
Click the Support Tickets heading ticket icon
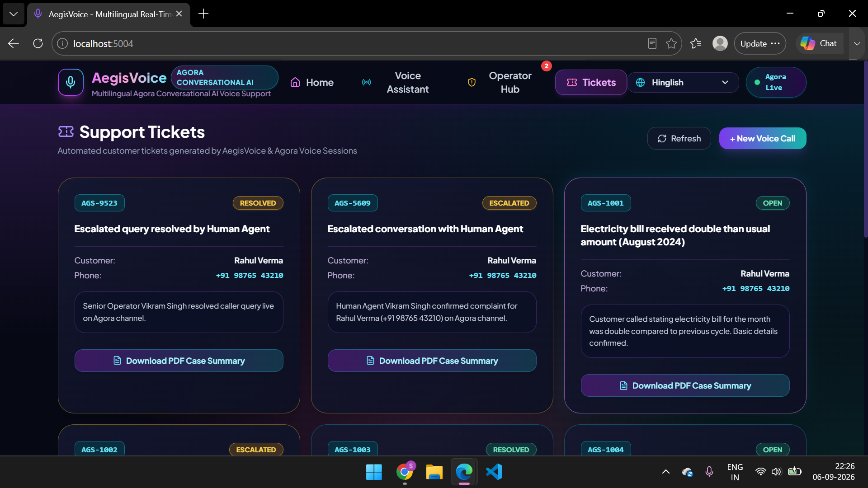click(x=66, y=131)
